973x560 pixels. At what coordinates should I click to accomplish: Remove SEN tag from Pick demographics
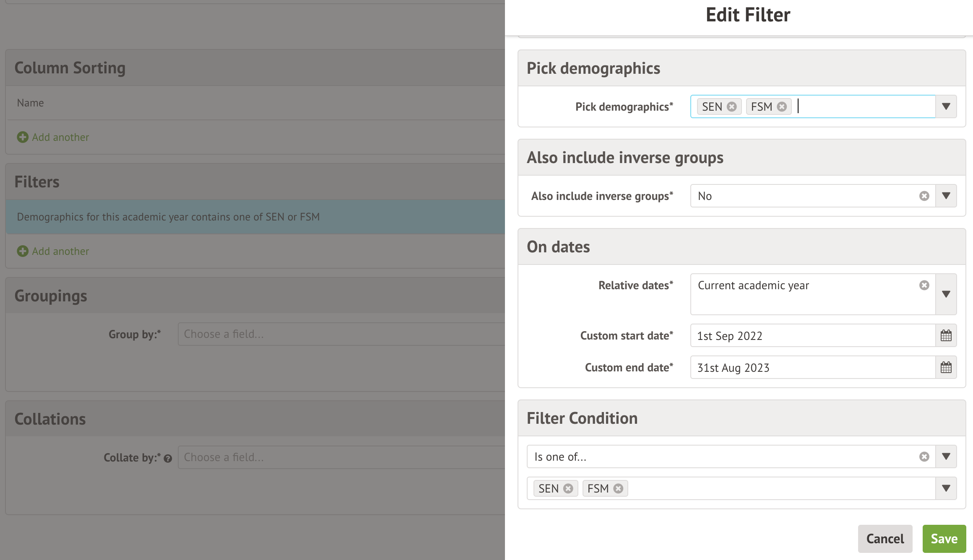(x=732, y=107)
